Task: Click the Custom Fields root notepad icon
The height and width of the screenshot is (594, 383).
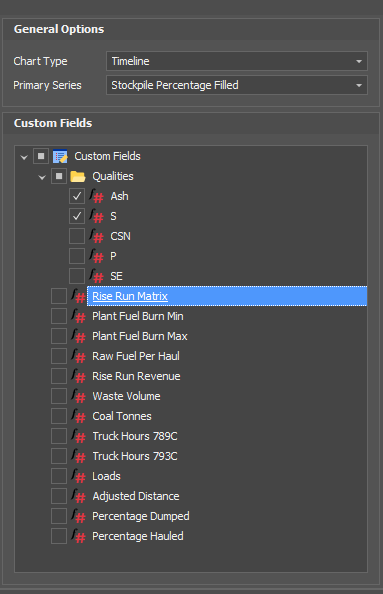Action: click(60, 156)
